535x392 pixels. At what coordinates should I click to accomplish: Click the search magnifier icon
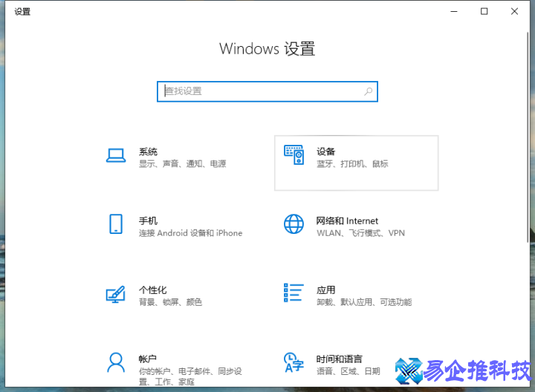pyautogui.click(x=368, y=91)
